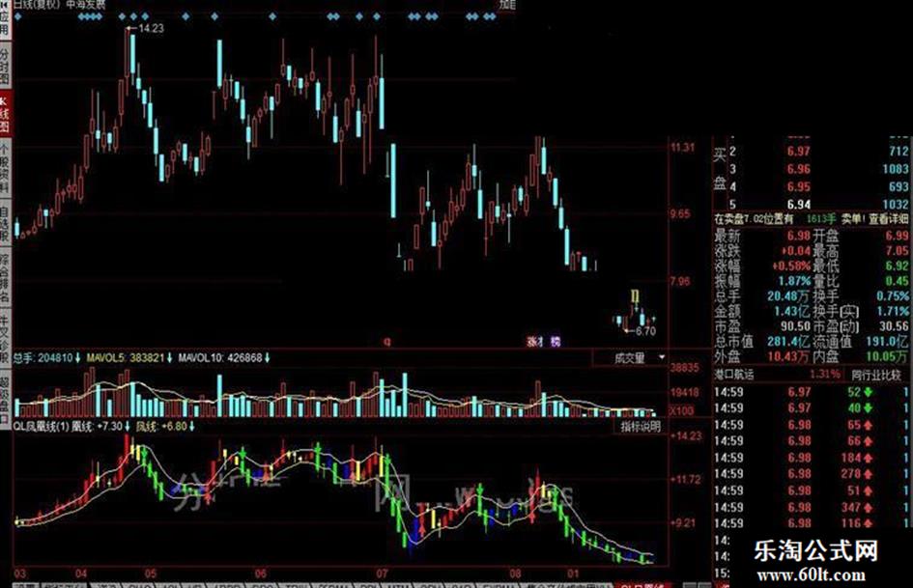The height and width of the screenshot is (588, 913).
Task: Open the 牛叉诊股 sidebar tab
Action: 5,339
